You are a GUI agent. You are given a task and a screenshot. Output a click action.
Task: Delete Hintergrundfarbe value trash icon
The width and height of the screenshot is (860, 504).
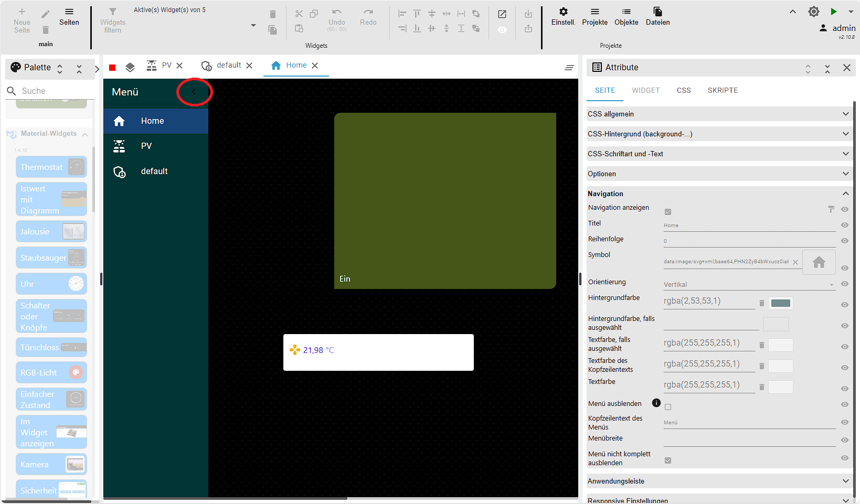[762, 303]
